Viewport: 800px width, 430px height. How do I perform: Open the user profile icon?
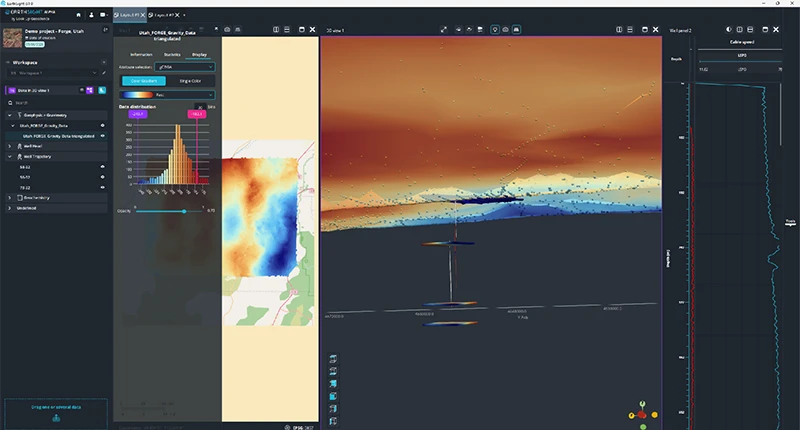click(91, 15)
